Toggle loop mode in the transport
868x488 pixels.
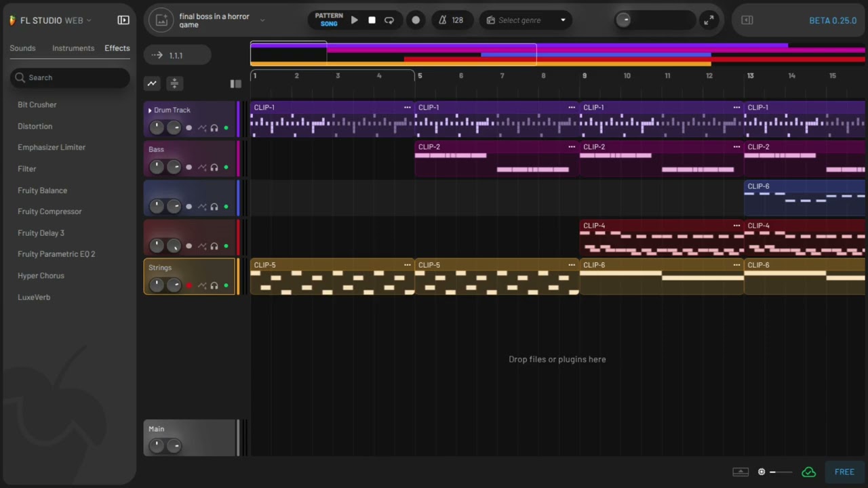click(389, 20)
